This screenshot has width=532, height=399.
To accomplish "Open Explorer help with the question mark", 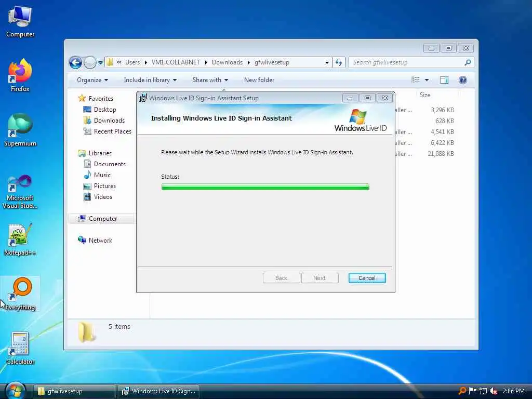I will click(463, 80).
